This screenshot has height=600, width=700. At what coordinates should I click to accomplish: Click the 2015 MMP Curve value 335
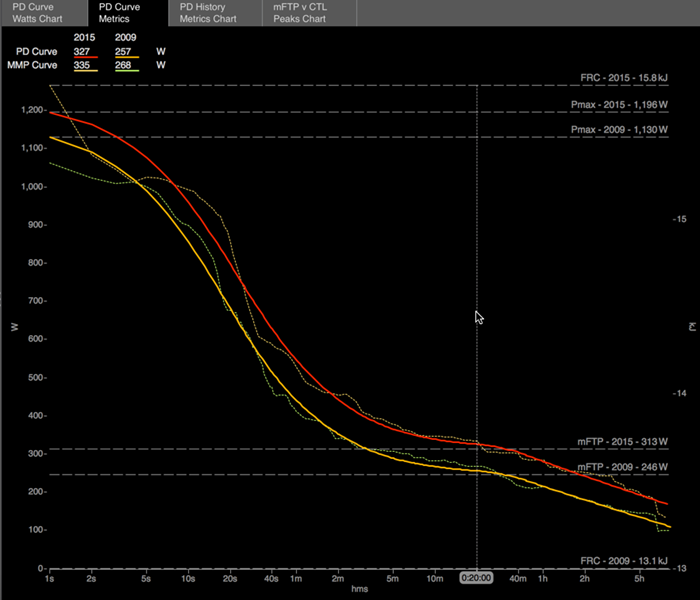[82, 65]
